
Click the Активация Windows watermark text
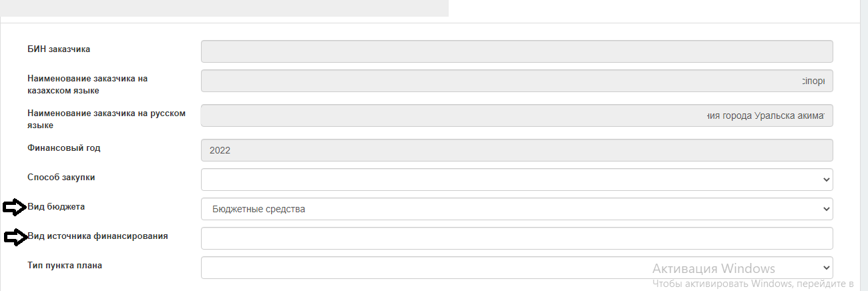click(x=714, y=268)
